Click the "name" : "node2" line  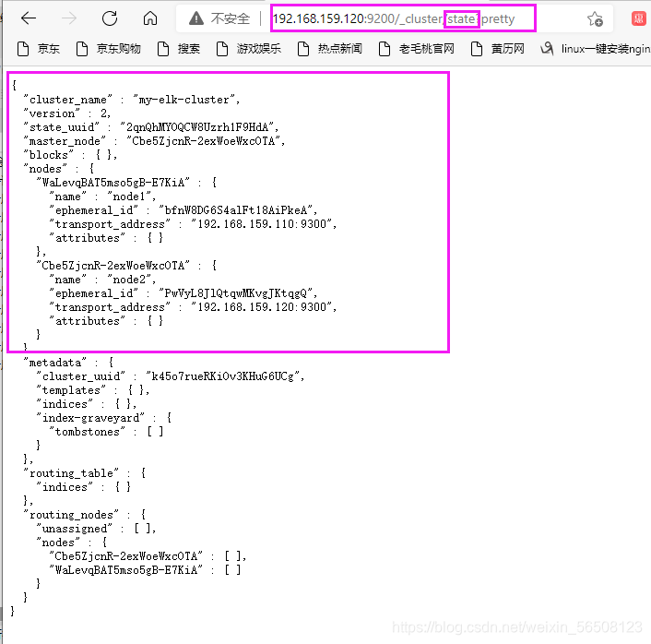coord(102,280)
